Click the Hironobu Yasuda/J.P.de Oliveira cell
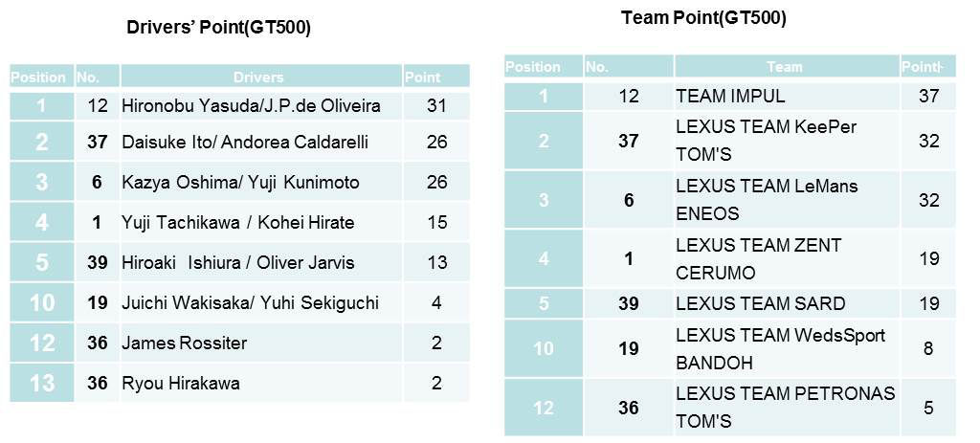 251,105
